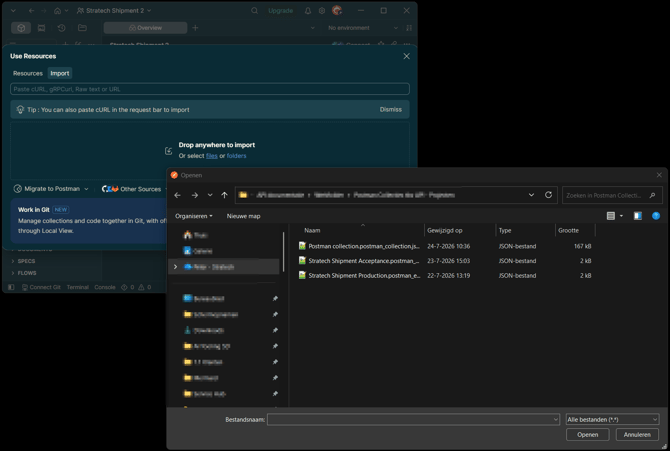Expand the highlighted navigation tree item chevron
Image resolution: width=670 pixels, height=451 pixels.
tap(175, 267)
